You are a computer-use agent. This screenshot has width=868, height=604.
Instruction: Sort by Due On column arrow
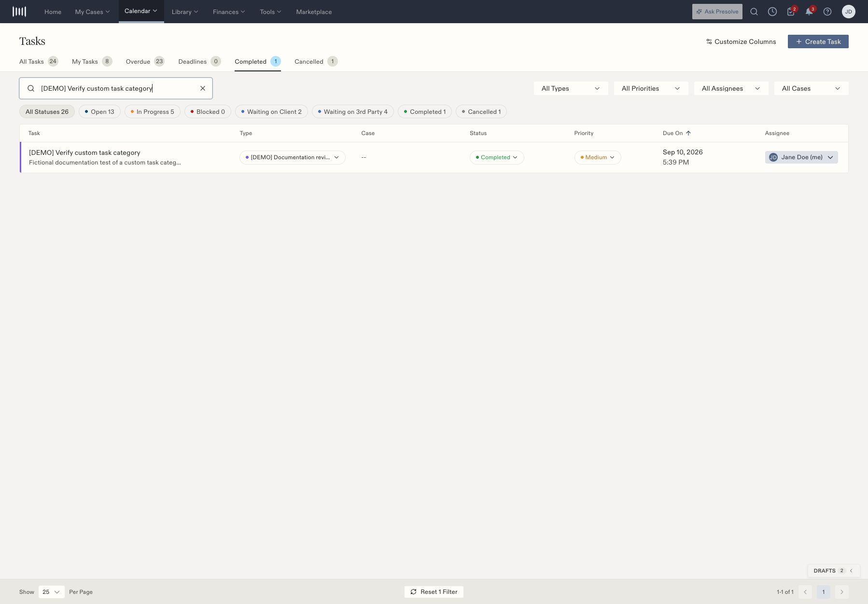688,133
